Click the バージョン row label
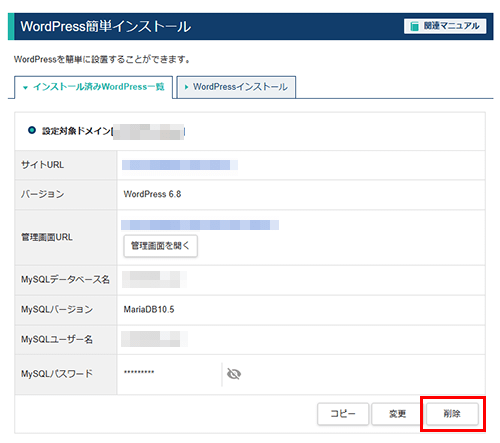 point(42,194)
